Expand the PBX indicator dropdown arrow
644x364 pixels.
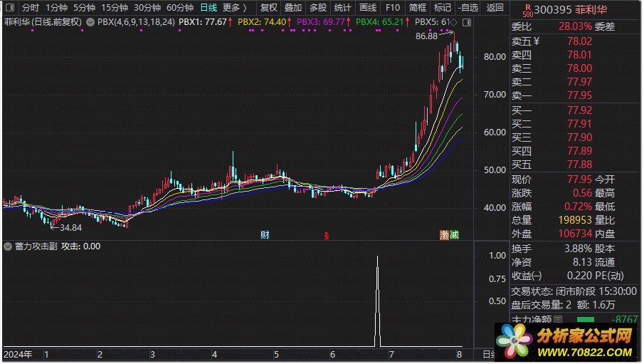(x=90, y=22)
